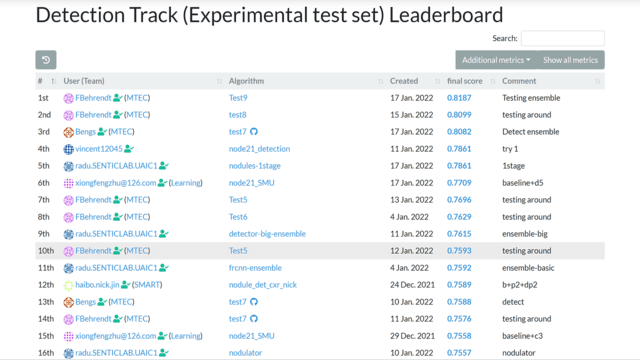Open GitHub icon beside 13th place test7
This screenshot has height=360, width=640.
254,302
